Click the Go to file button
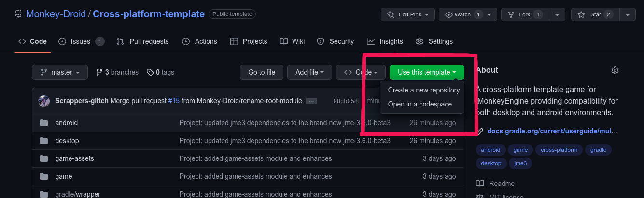Screen dimensions: 644x198 pos(262,72)
